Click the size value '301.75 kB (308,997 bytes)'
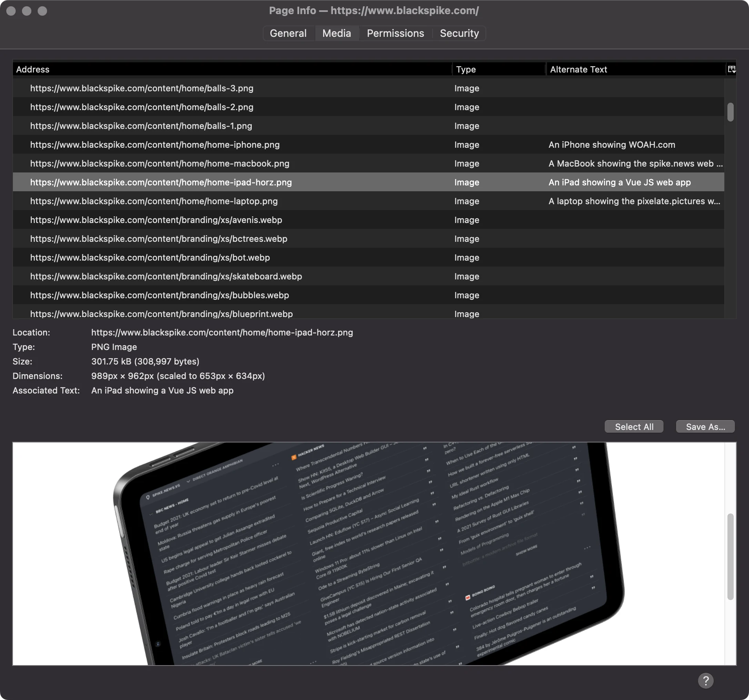This screenshot has height=700, width=749. tap(145, 361)
